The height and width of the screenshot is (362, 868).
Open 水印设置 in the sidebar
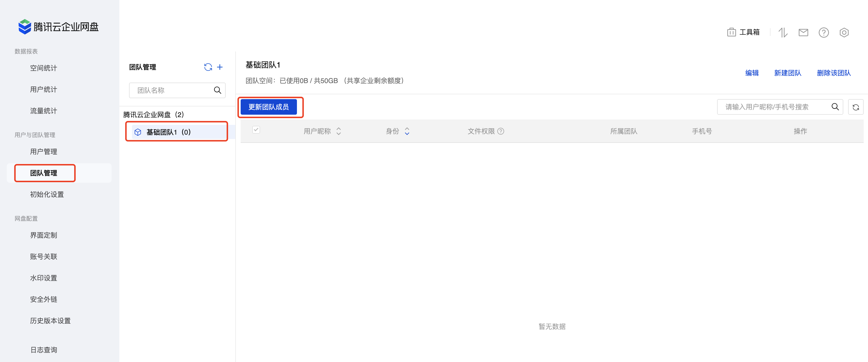coord(43,278)
